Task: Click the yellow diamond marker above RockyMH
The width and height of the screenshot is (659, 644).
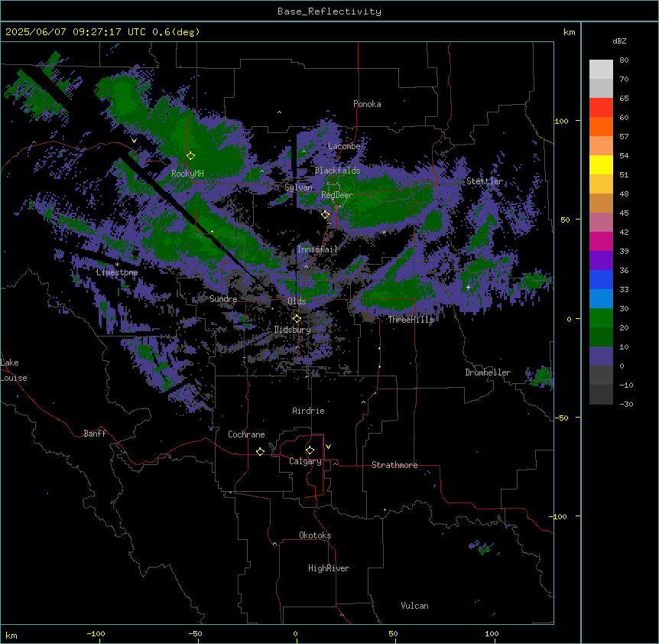Action: pos(190,155)
